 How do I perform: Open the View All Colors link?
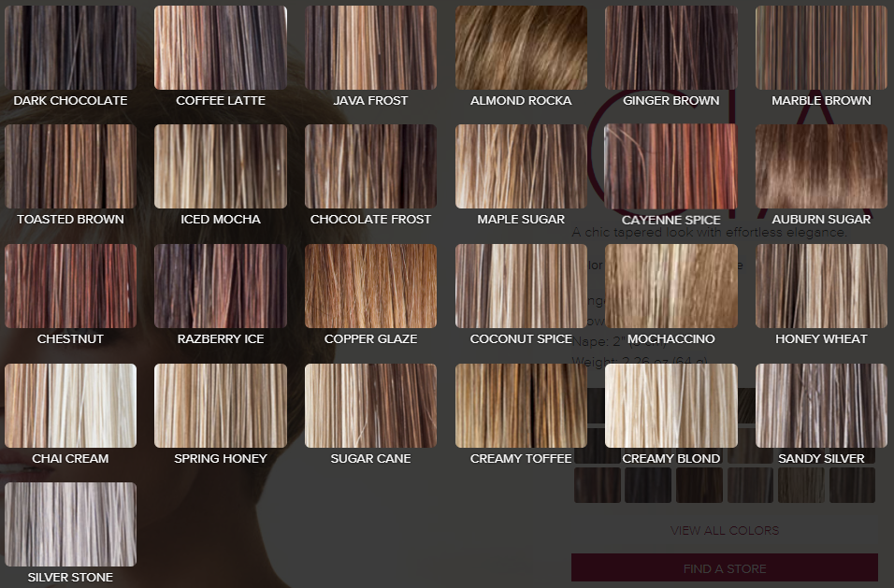(x=725, y=530)
